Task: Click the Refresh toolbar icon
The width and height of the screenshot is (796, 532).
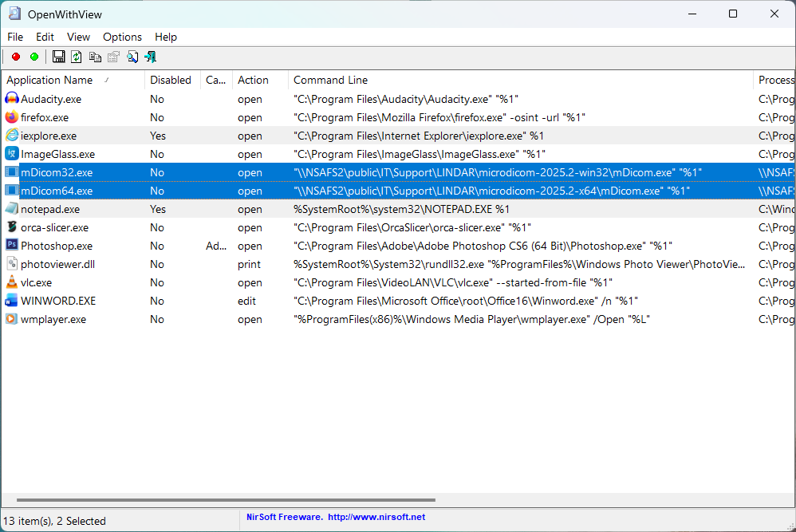Action: tap(77, 57)
